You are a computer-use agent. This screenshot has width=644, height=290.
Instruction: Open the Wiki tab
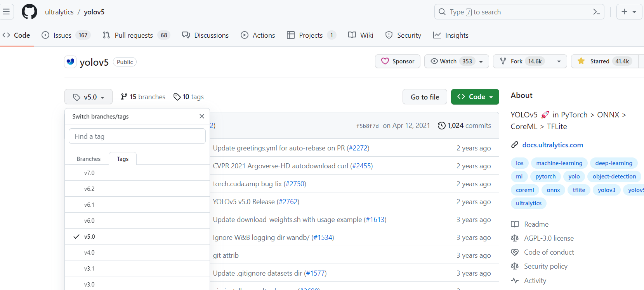coord(361,35)
